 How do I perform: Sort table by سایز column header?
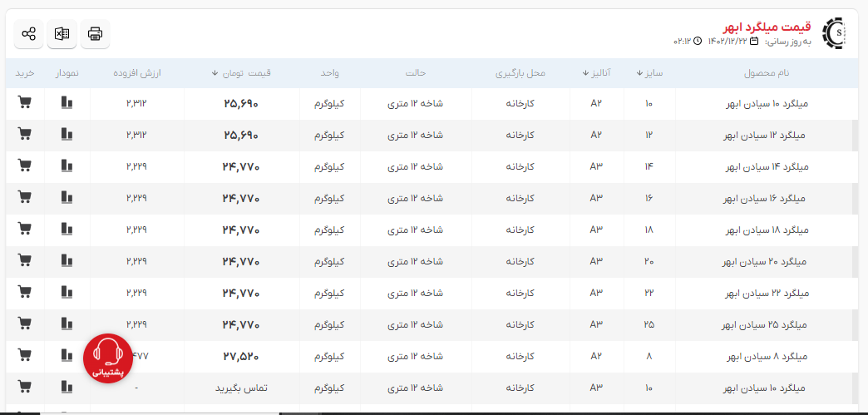[x=649, y=73]
